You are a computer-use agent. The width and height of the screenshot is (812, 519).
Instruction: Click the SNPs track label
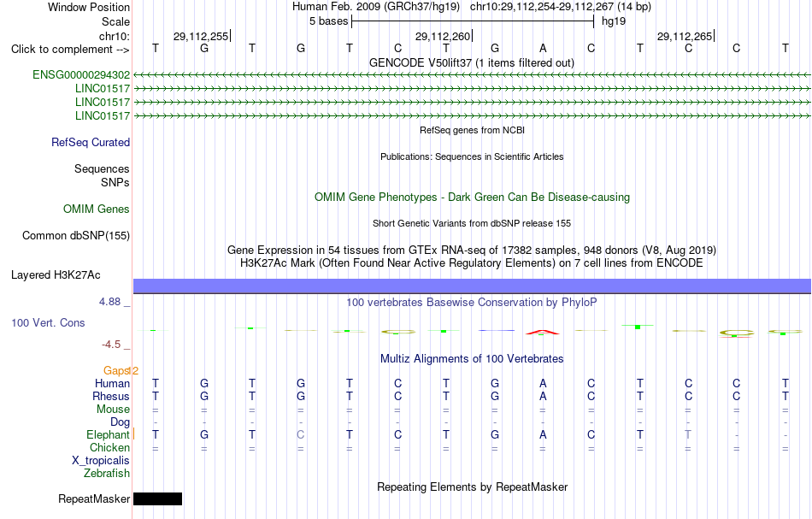click(115, 183)
